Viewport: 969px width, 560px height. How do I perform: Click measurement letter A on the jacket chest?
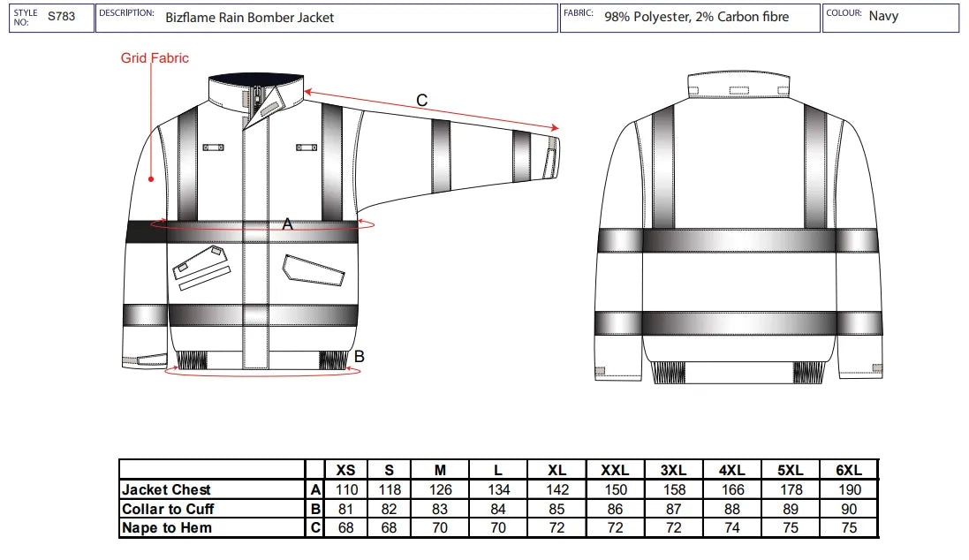tap(287, 225)
